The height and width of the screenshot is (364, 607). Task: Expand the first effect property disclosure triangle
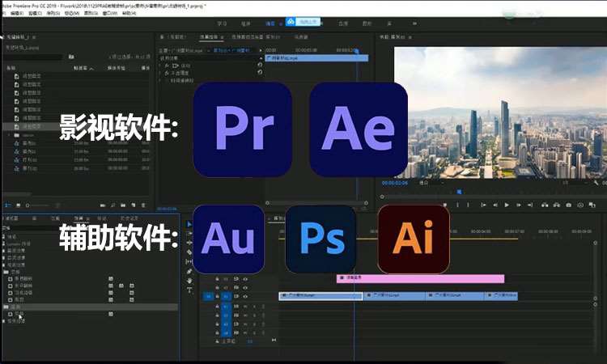(160, 65)
